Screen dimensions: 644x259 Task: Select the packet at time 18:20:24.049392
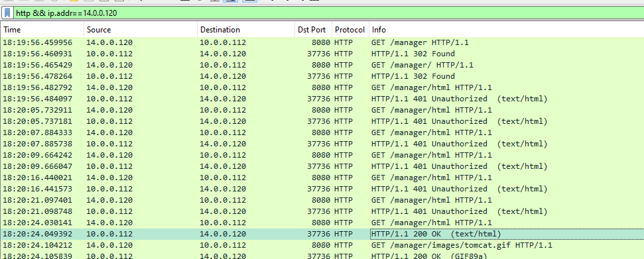pyautogui.click(x=322, y=234)
